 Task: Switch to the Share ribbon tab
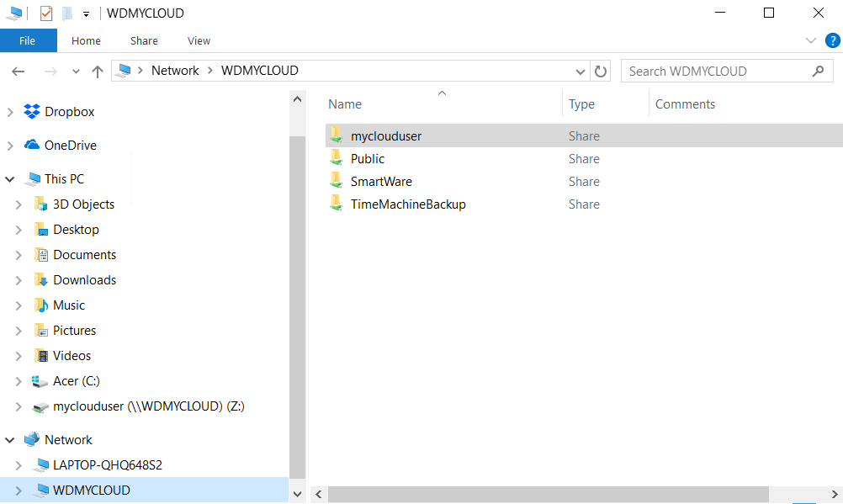coord(143,40)
